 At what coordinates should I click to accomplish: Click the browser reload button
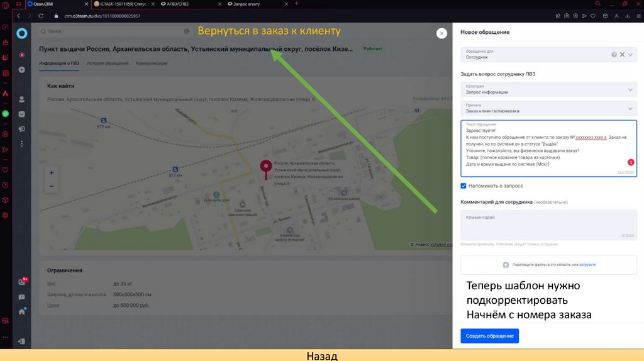(x=41, y=16)
